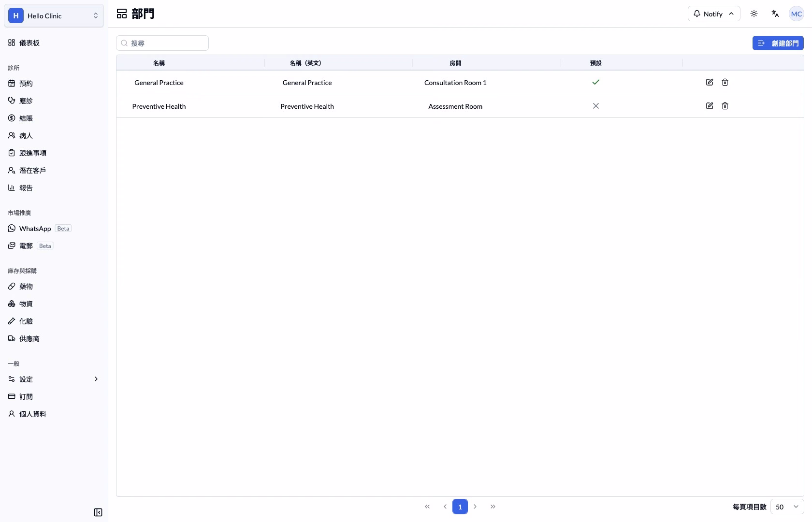
Task: Collapse the sidebar panel
Action: pos(98,512)
